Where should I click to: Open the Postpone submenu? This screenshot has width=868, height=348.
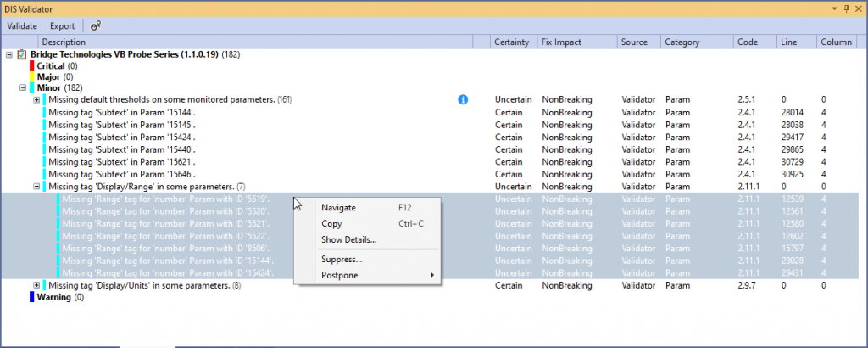[367, 275]
